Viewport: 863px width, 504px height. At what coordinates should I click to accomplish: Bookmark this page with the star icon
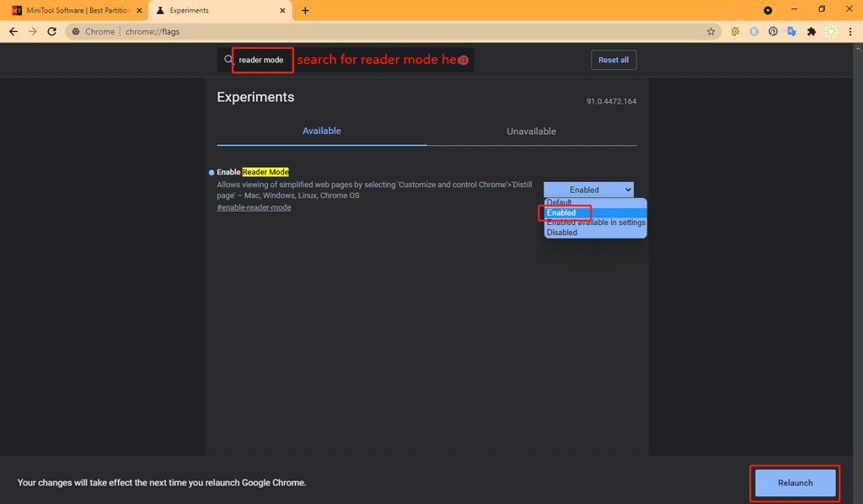[x=711, y=30]
